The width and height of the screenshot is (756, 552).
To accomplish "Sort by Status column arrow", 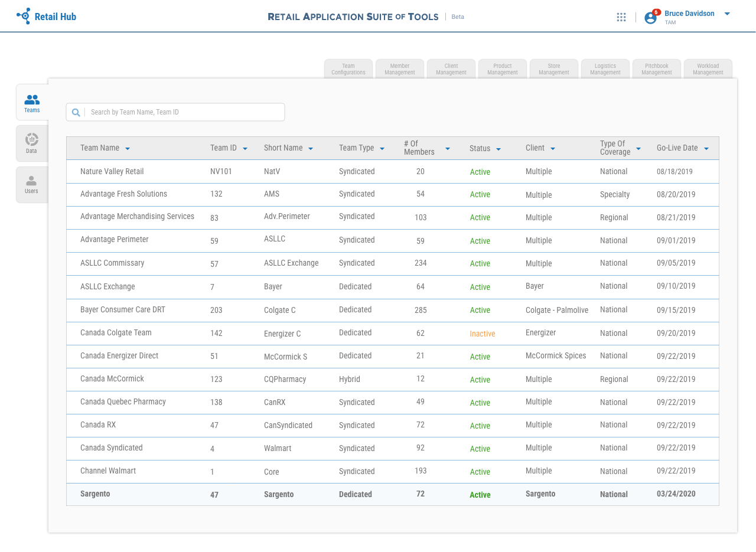I will click(x=498, y=149).
